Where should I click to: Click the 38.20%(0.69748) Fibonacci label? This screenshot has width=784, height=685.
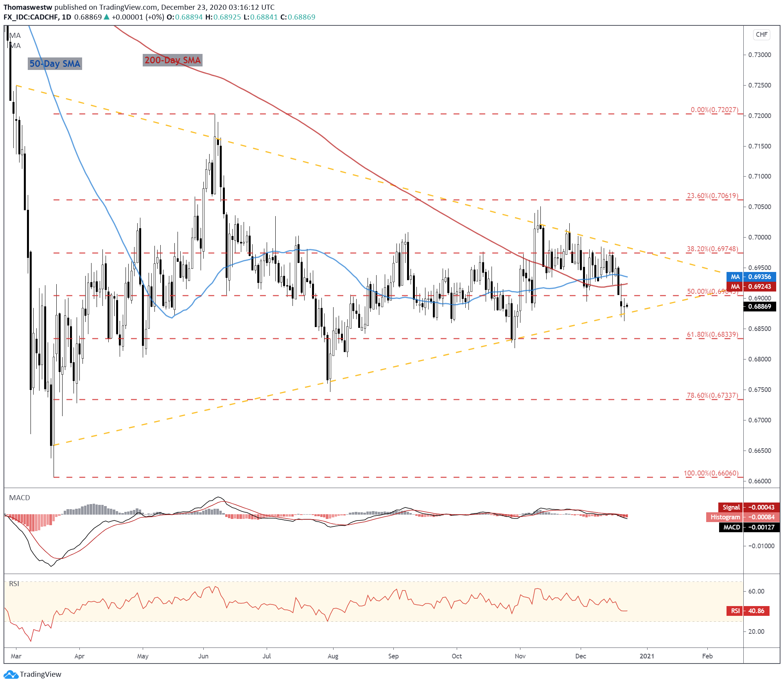tap(712, 249)
